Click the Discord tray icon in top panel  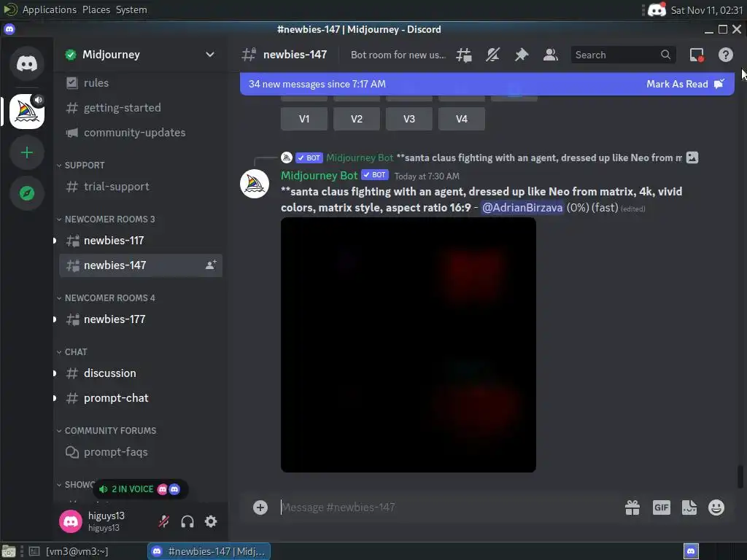point(657,9)
